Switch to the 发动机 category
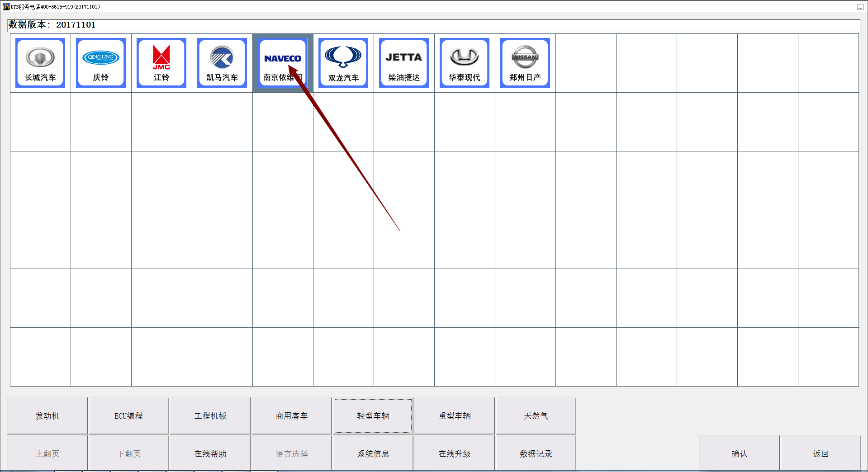868x472 pixels. (x=47, y=416)
